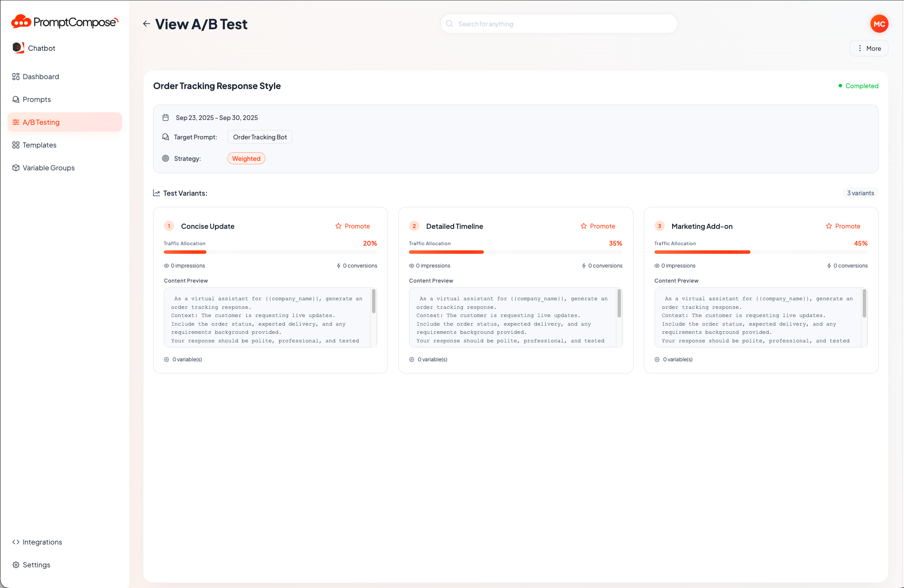904x588 pixels.
Task: Click the variables gear icon on Concise Update card
Action: click(166, 359)
